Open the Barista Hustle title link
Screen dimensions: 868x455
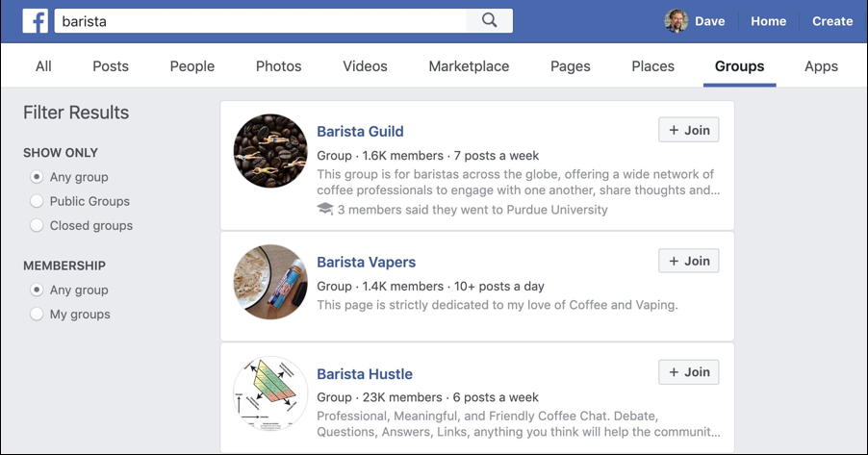(x=365, y=374)
